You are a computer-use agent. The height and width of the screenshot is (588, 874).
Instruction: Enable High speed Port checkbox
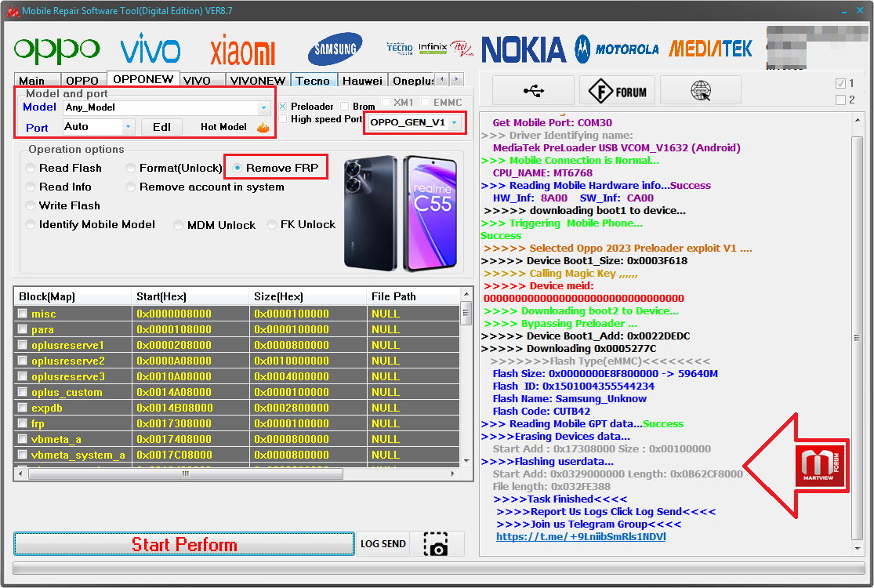click(283, 119)
